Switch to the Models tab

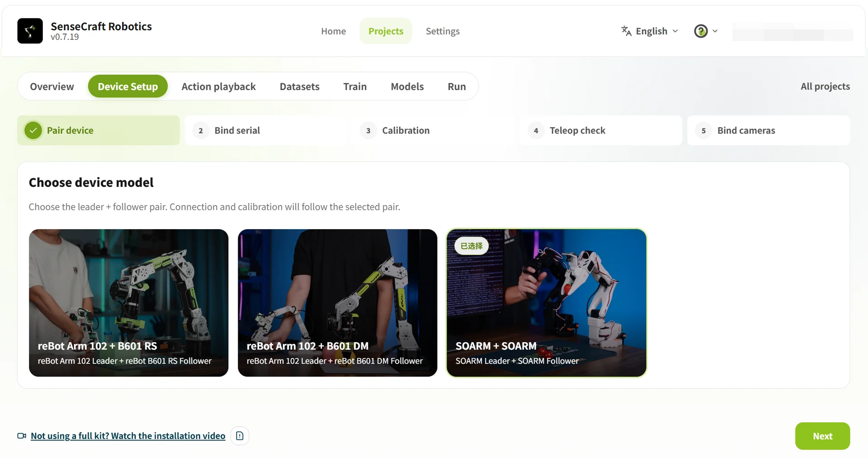pos(407,86)
